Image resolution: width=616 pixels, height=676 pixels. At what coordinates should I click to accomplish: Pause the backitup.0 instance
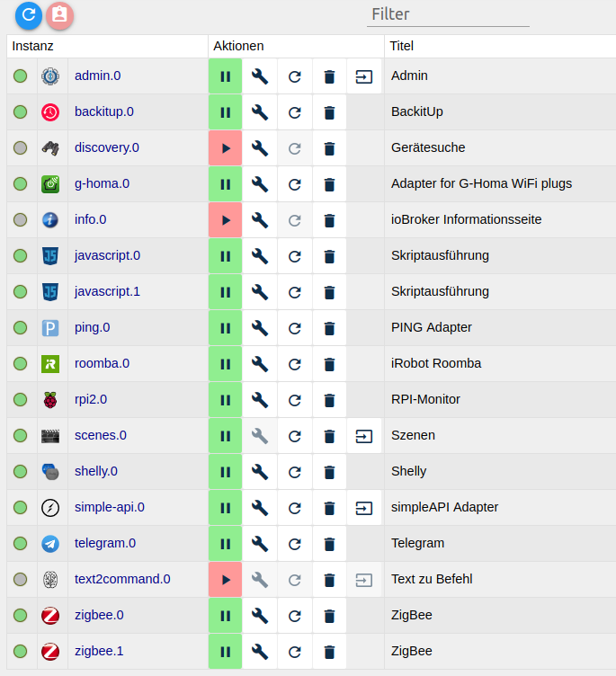(x=225, y=112)
